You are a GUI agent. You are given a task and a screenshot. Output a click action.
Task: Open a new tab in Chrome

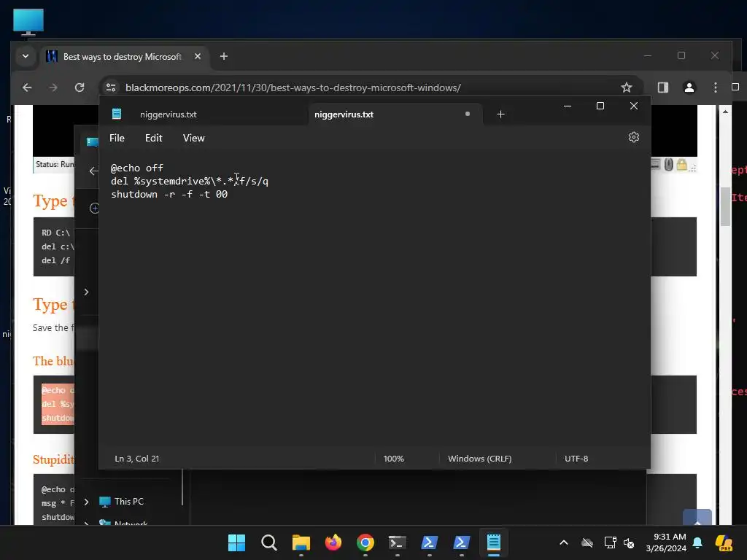click(x=224, y=56)
